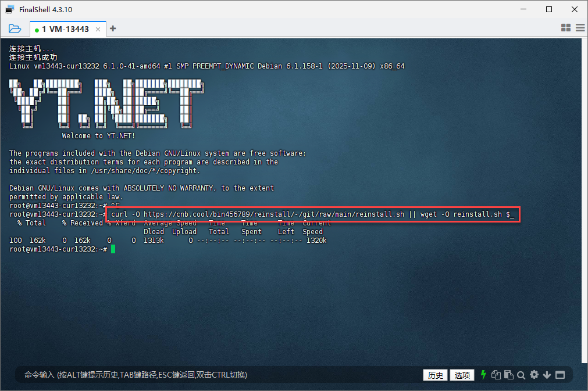Minimize the FinalShell window
The image size is (588, 391).
pyautogui.click(x=523, y=9)
